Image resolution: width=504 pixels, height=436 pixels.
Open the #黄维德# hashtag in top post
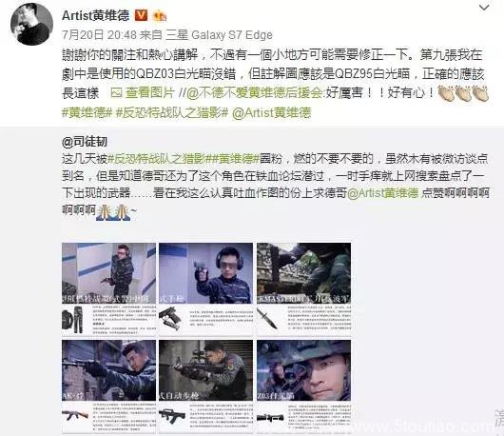click(x=87, y=112)
